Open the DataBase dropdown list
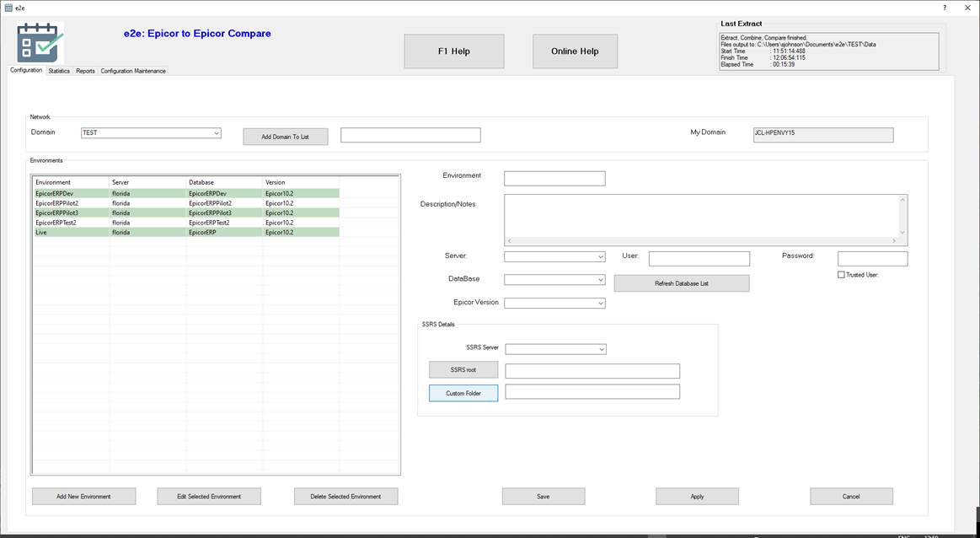980x538 pixels. click(x=600, y=280)
